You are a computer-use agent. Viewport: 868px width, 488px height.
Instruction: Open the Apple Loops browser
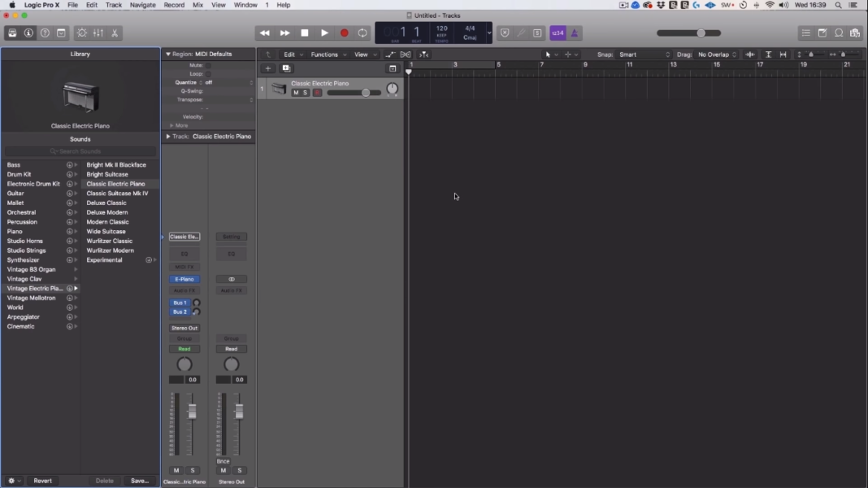[x=838, y=33]
